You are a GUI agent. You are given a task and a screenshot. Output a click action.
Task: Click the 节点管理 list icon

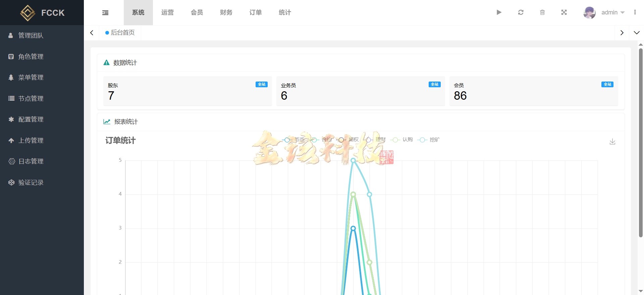coord(11,98)
